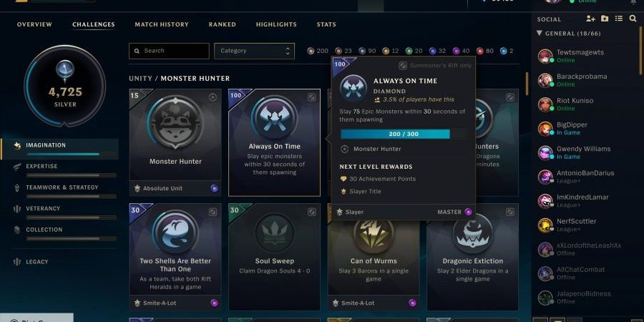Viewport: 644px width, 322px height.
Task: Click the Dragonic Extiction challenge crest icon
Action: point(473,233)
